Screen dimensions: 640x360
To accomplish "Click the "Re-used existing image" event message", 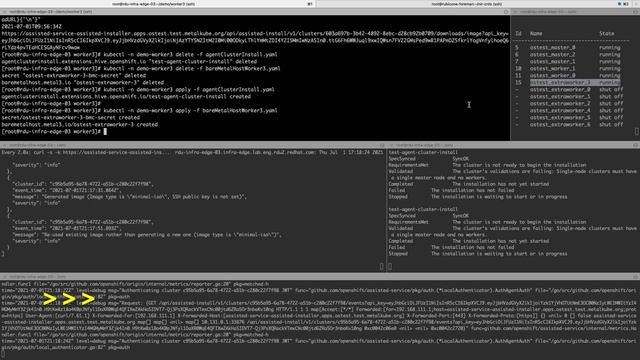I will pyautogui.click(x=147, y=235).
